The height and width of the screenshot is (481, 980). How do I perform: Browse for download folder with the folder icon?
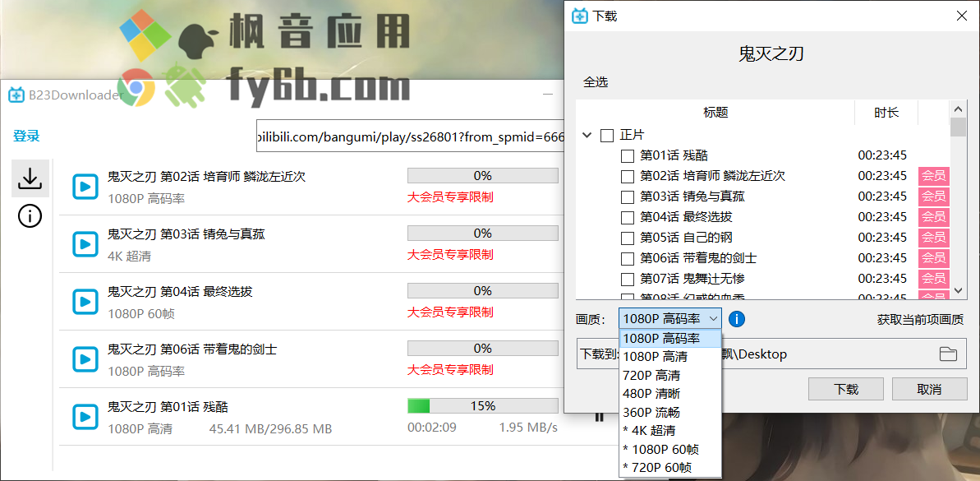click(x=948, y=354)
